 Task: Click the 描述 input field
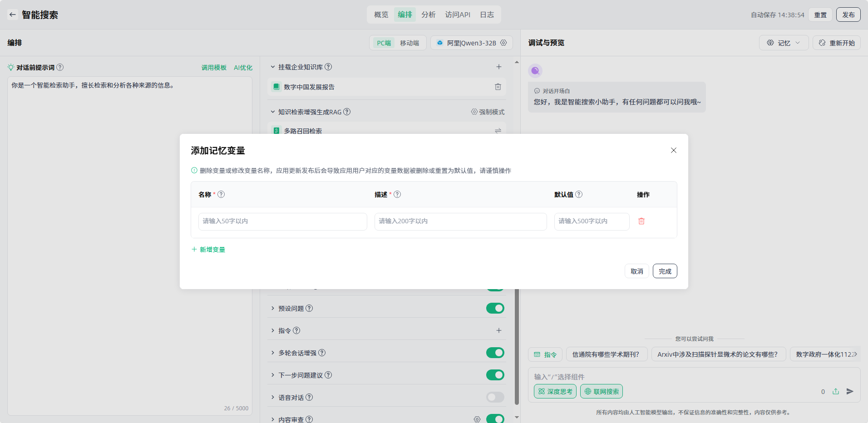pos(460,221)
